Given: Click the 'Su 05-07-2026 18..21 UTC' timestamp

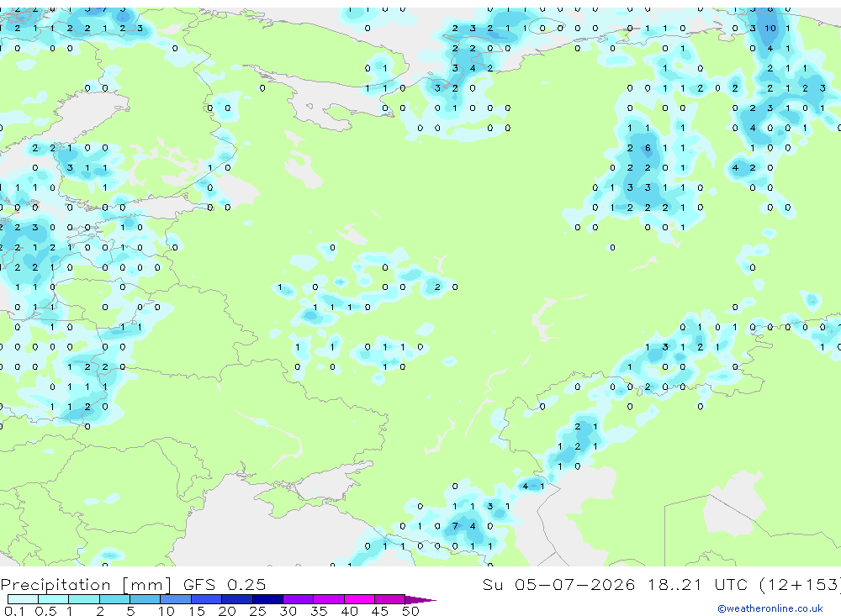Looking at the screenshot, I should [x=616, y=584].
